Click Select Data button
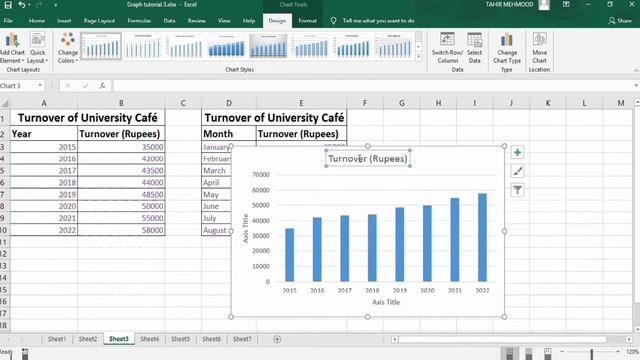640x360 pixels. pyautogui.click(x=474, y=48)
